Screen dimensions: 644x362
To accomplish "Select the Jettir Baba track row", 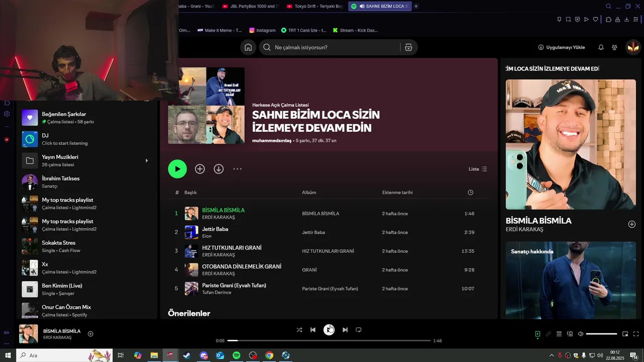I will [329, 232].
